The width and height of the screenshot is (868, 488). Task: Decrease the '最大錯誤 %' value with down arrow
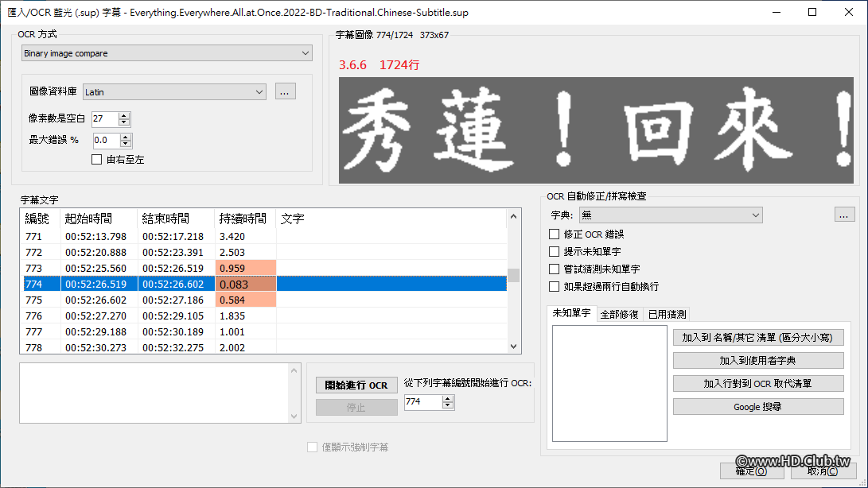(127, 144)
